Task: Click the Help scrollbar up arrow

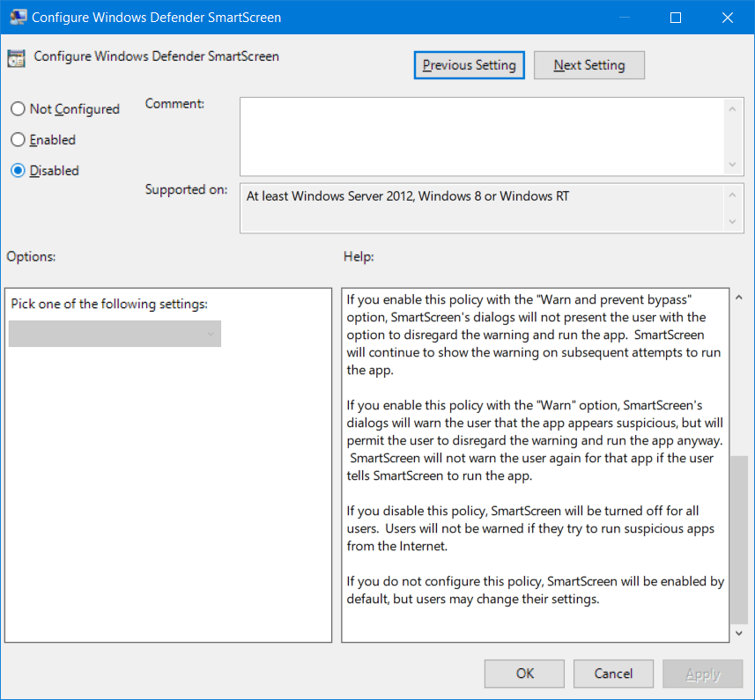Action: click(x=739, y=298)
